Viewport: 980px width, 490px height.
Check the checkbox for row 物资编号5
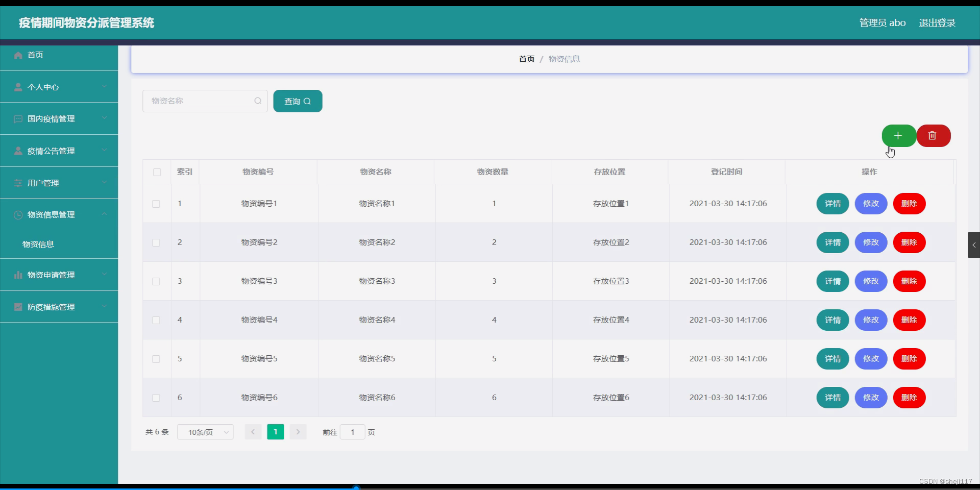156,359
